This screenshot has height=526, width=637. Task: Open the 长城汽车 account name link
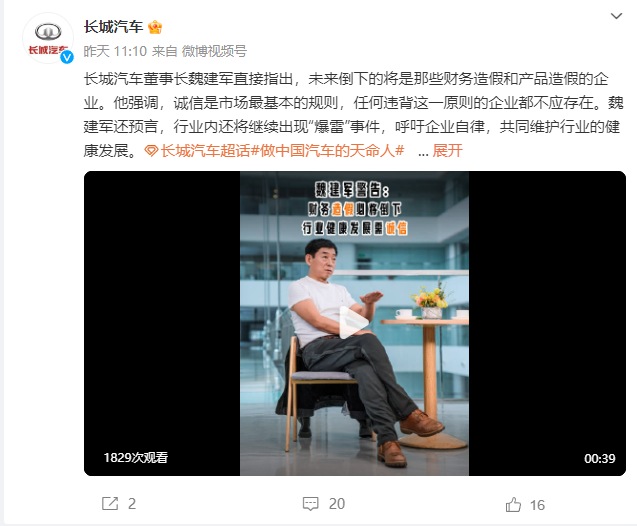point(113,27)
